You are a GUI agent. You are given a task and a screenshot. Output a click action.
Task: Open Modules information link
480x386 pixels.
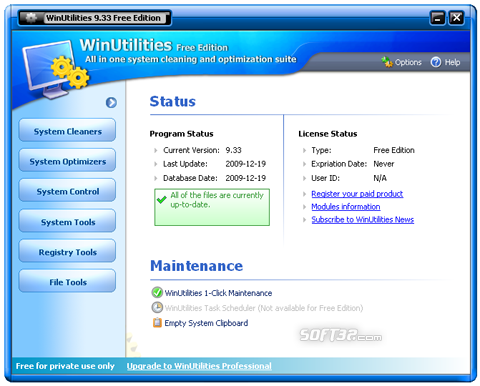pyautogui.click(x=346, y=207)
